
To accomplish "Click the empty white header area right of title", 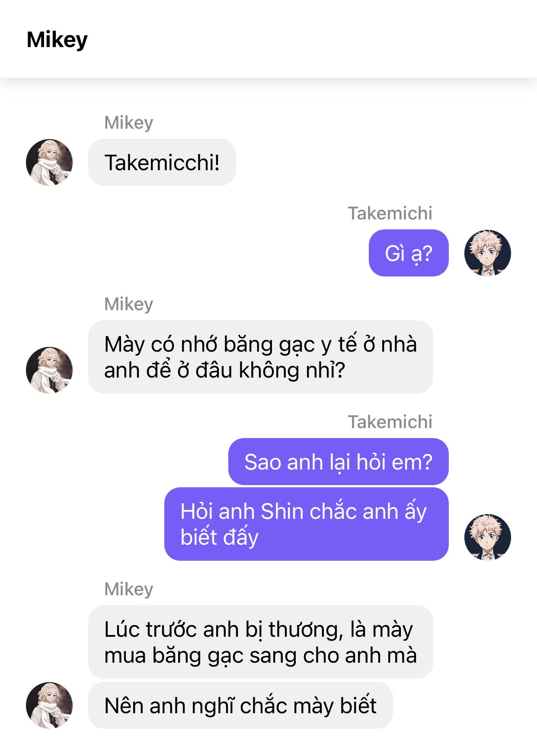I will pos(311,39).
